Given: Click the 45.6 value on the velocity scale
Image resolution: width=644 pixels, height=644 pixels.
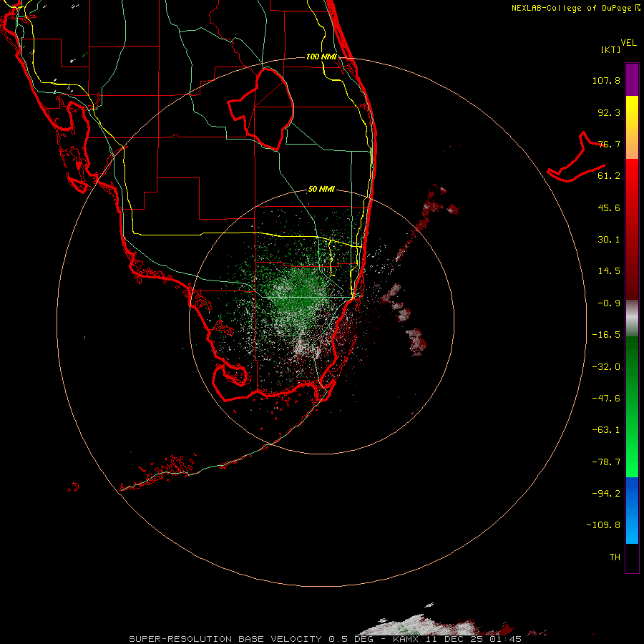Looking at the screenshot, I should pos(609,208).
